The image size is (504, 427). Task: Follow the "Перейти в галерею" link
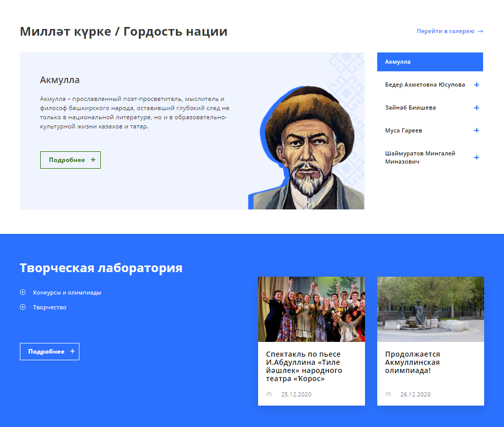coord(445,31)
